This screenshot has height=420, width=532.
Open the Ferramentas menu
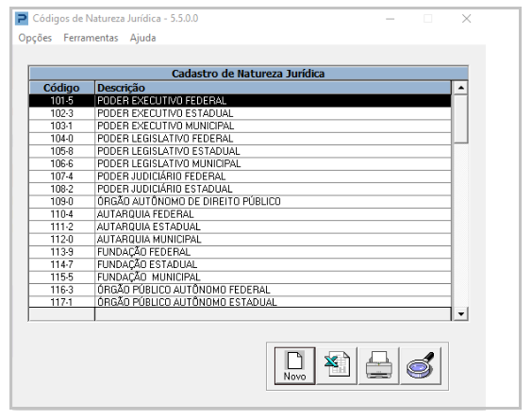[x=91, y=38]
